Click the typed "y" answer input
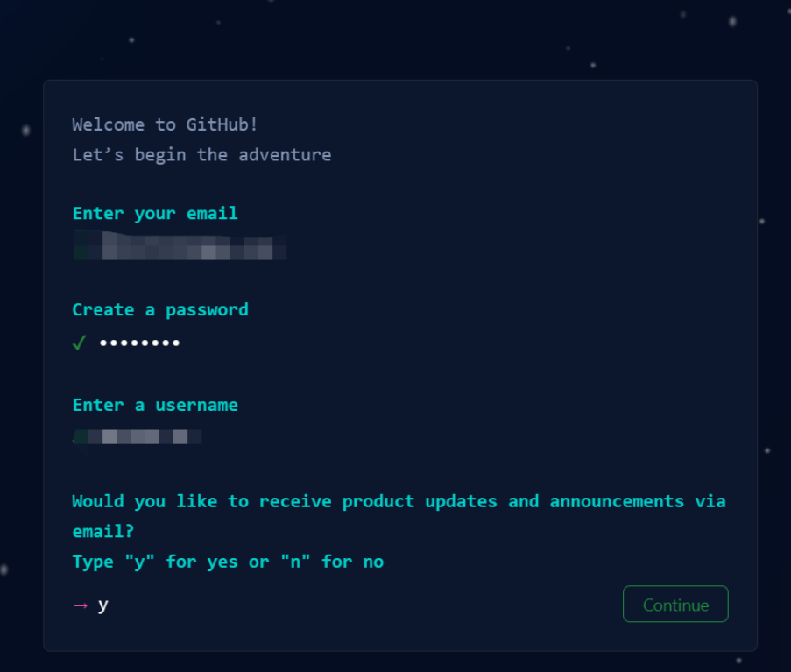This screenshot has width=791, height=672. point(102,605)
